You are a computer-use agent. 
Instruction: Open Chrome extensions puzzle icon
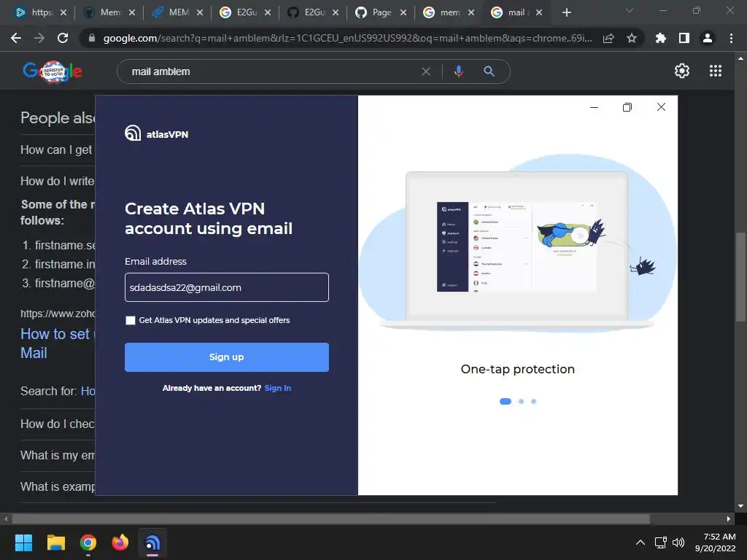coord(661,38)
